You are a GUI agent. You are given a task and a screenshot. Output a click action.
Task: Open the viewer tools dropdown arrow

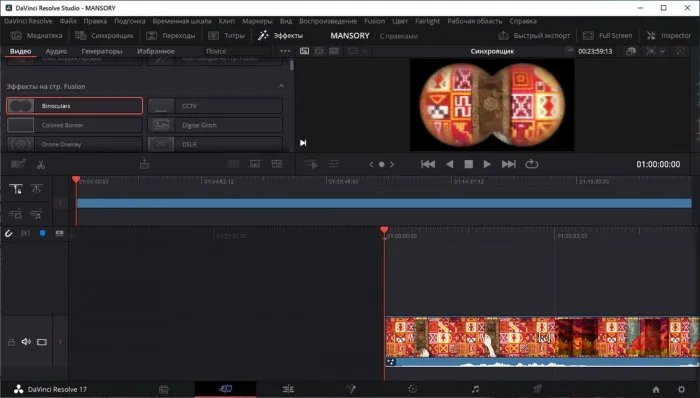click(x=662, y=51)
